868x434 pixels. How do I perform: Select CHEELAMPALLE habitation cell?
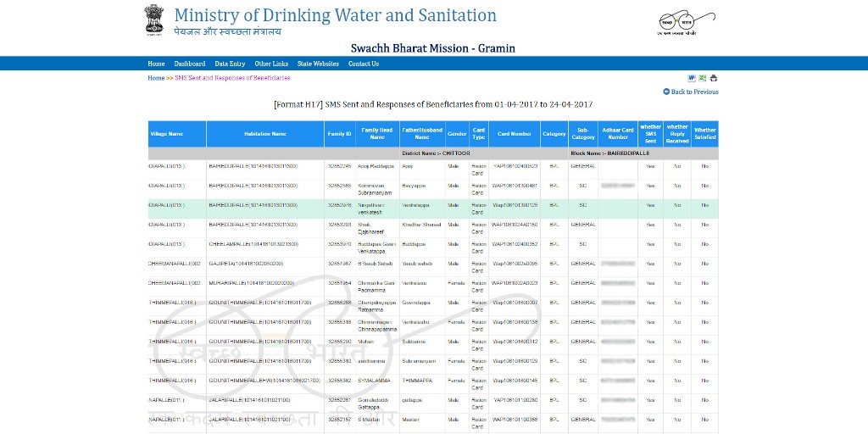(x=265, y=248)
